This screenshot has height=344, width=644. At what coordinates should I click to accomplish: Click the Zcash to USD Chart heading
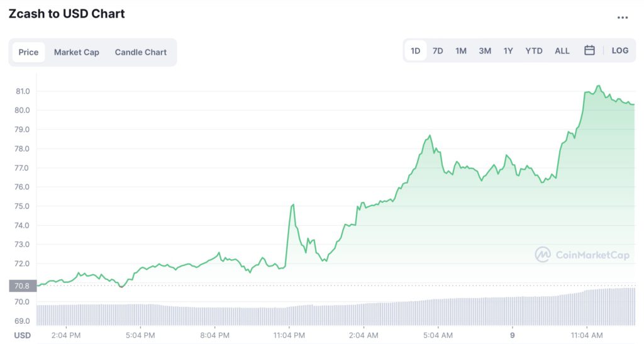(67, 14)
